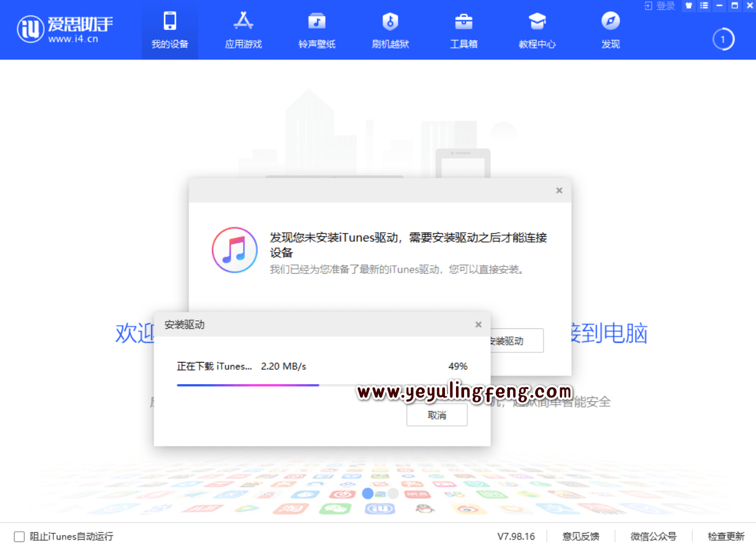Click version number V7.98.16
756x547 pixels.
pyautogui.click(x=516, y=537)
